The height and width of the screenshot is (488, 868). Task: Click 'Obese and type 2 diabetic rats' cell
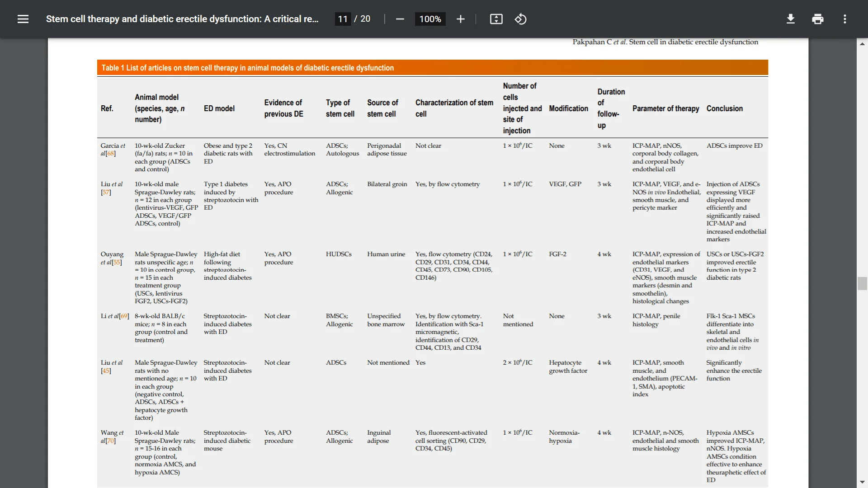coord(228,154)
